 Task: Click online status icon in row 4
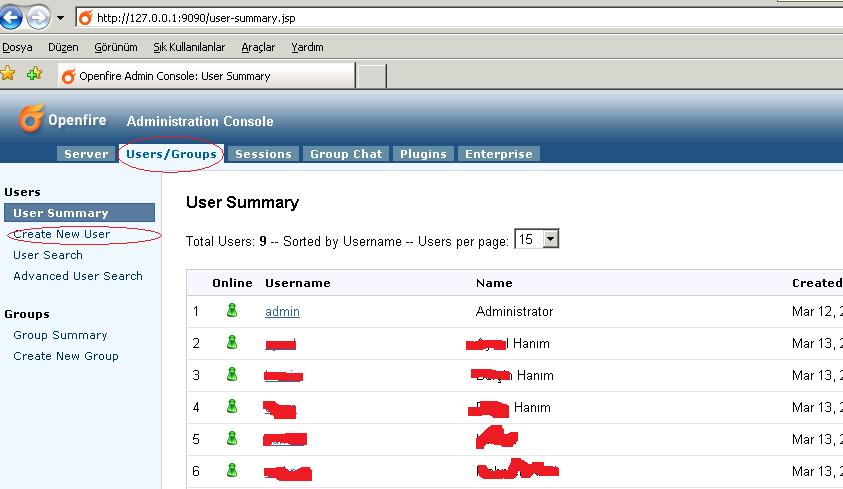[x=232, y=407]
